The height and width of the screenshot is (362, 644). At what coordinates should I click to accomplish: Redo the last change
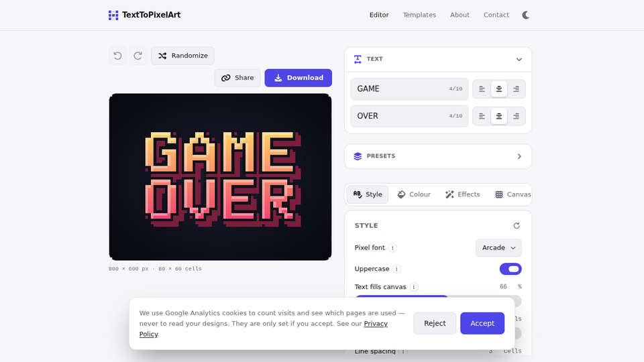pos(138,56)
